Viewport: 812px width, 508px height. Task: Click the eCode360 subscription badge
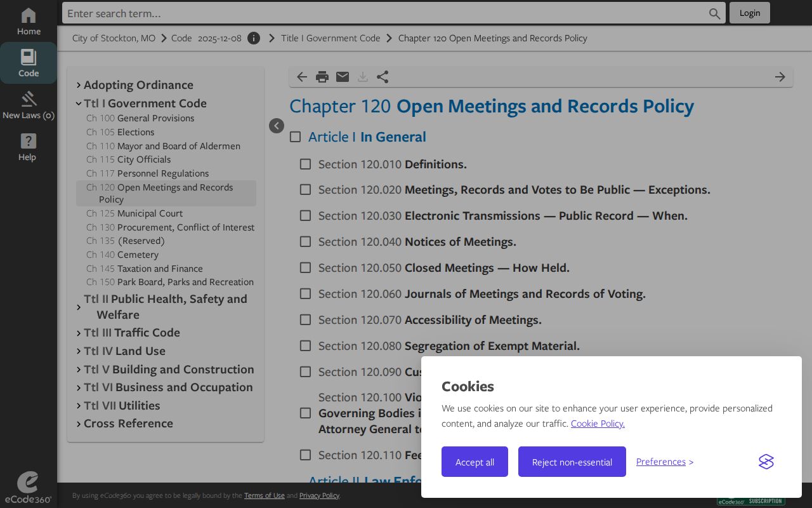[751, 501]
